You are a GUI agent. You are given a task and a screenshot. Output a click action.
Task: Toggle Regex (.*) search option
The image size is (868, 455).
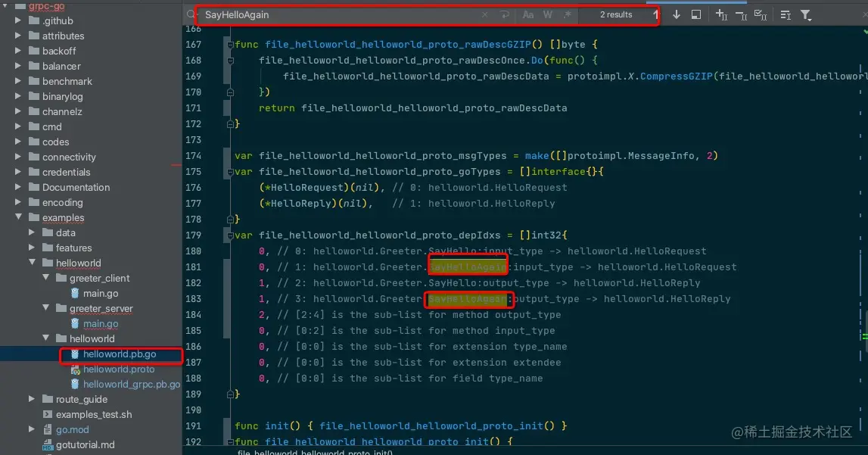(x=567, y=15)
